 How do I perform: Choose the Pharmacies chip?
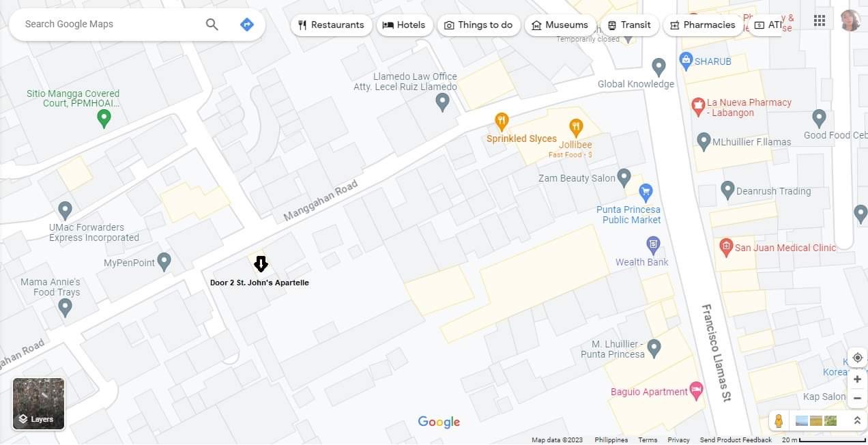[703, 25]
